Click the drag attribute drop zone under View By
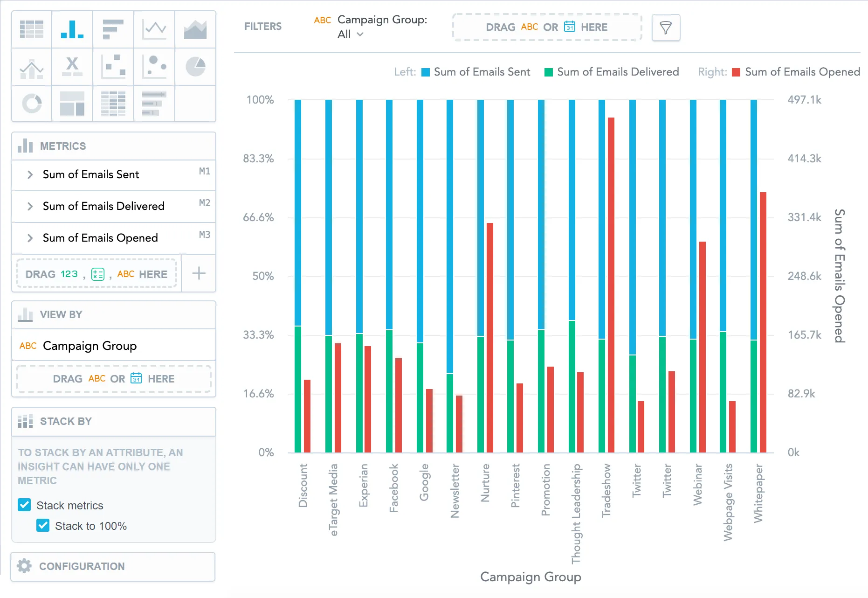 tap(114, 379)
